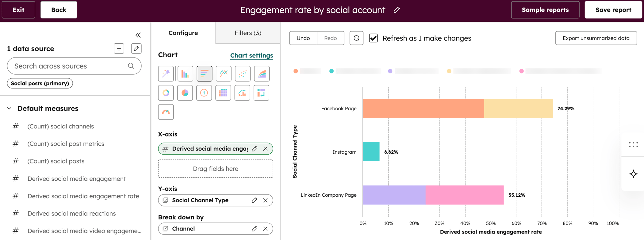Collapse the Default measures section
Screen dimensions: 644x240
point(9,108)
